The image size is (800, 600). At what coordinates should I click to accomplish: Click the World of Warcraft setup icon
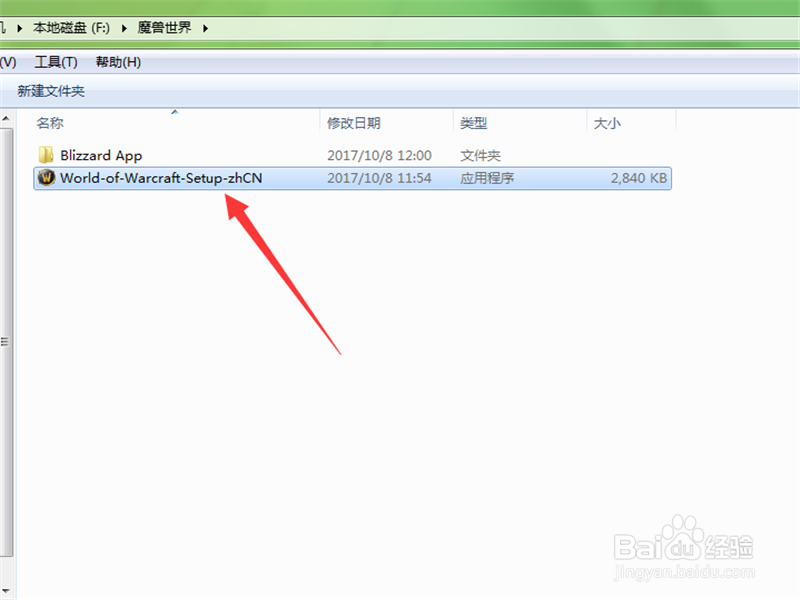(46, 178)
